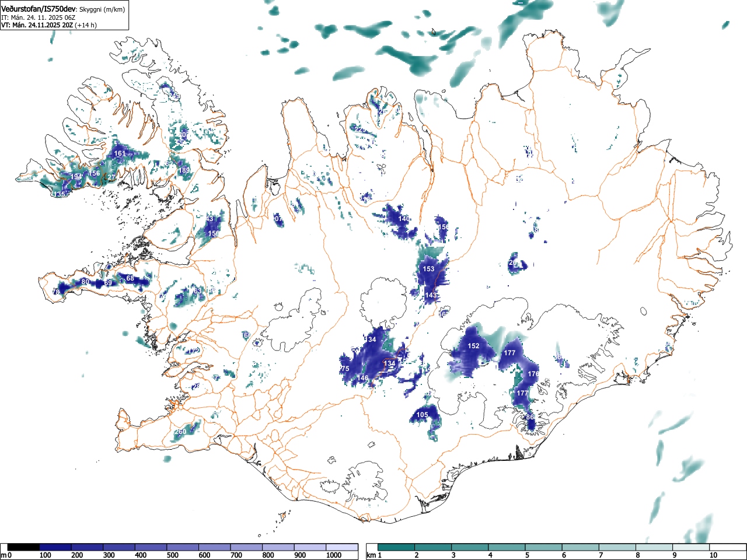Click the '176' visibility value label
Image resolution: width=747 pixels, height=560 pixels.
(533, 374)
